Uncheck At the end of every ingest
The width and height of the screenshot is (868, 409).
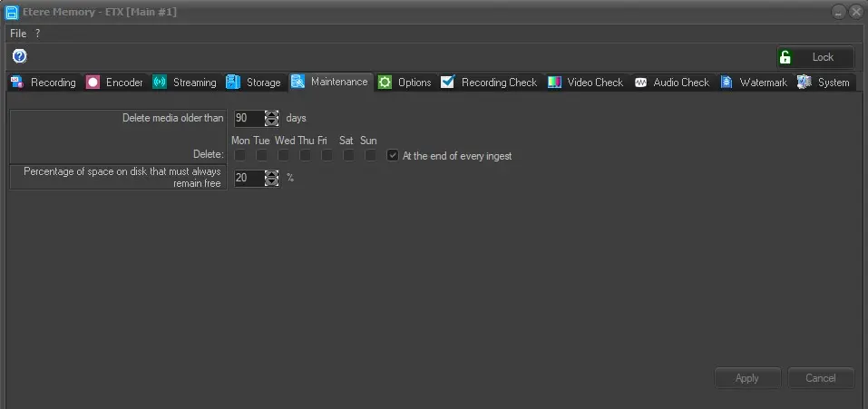pos(393,156)
